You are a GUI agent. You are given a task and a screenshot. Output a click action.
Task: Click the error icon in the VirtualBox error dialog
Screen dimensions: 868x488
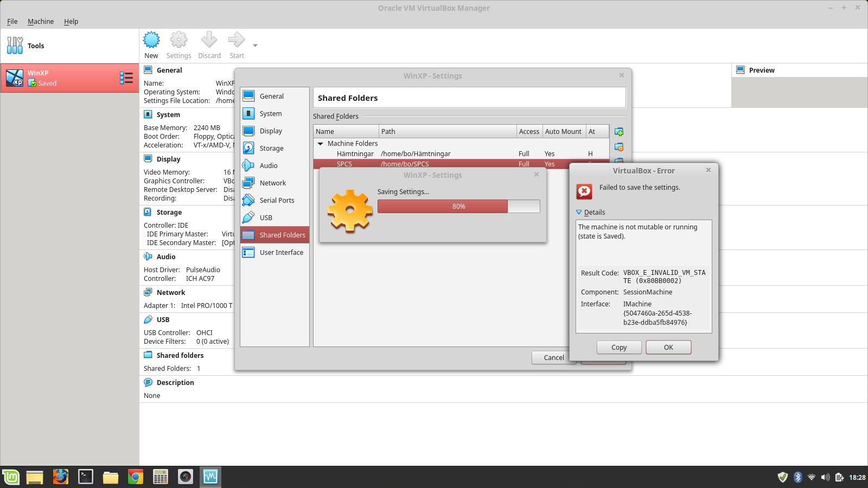click(x=584, y=191)
